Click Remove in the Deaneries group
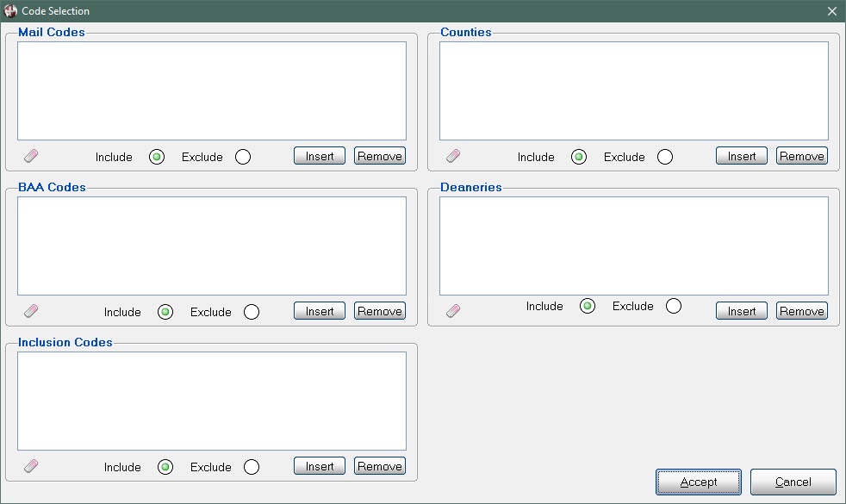This screenshot has height=504, width=846. (x=802, y=311)
